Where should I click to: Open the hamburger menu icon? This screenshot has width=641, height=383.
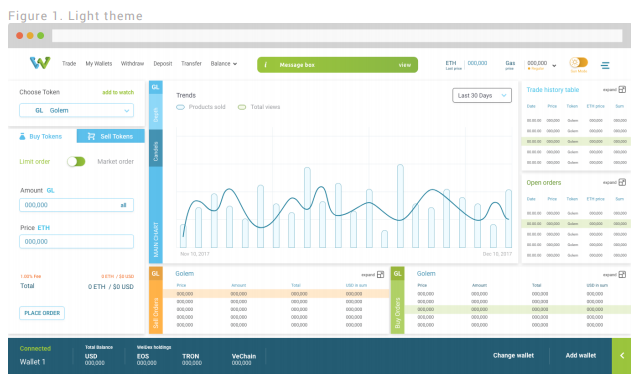[605, 65]
